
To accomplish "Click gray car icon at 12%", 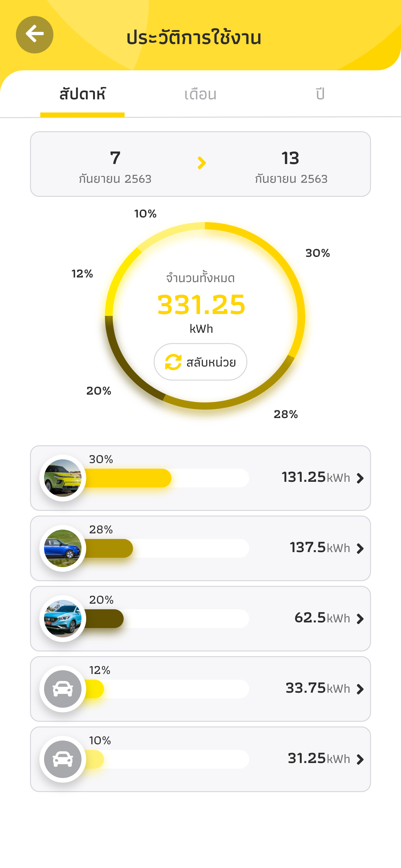I will click(63, 689).
